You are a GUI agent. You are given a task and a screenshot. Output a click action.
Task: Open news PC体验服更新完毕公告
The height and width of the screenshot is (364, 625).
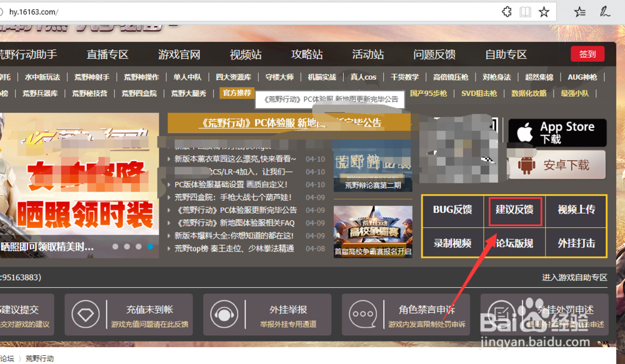tap(236, 210)
